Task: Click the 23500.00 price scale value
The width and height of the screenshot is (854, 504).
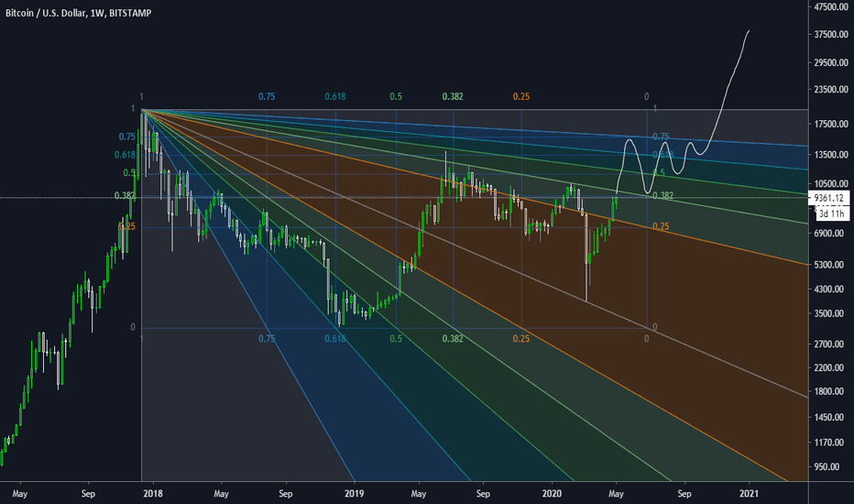Action: (830, 90)
